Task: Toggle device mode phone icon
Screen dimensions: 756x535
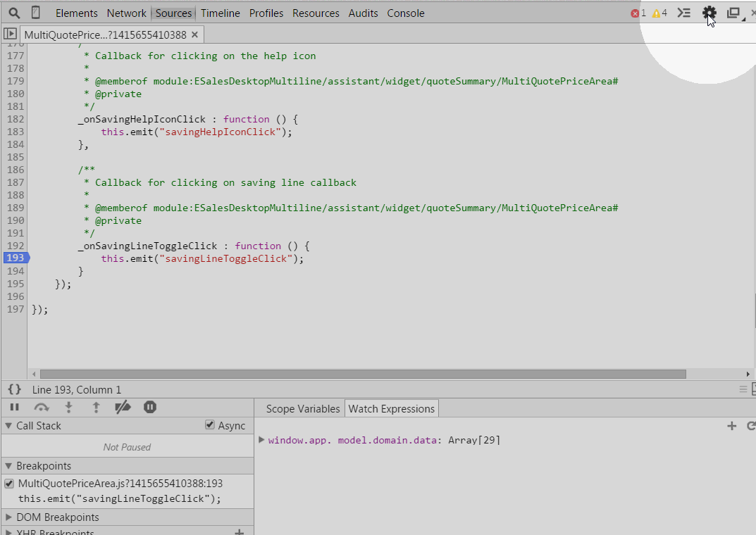Action: 36,13
